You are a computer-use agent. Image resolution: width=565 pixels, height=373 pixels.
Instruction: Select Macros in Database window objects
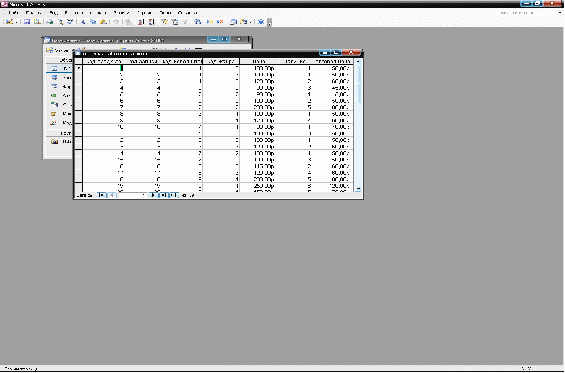coord(59,114)
